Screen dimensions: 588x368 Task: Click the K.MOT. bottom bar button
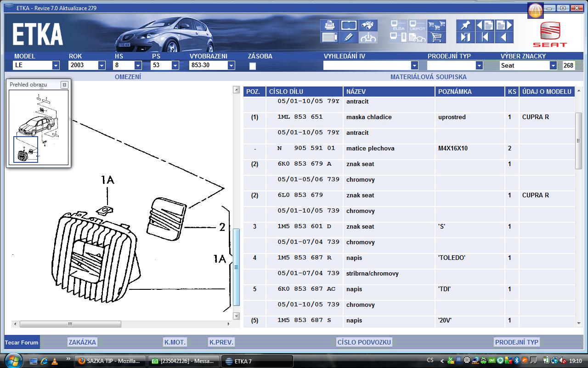point(175,342)
